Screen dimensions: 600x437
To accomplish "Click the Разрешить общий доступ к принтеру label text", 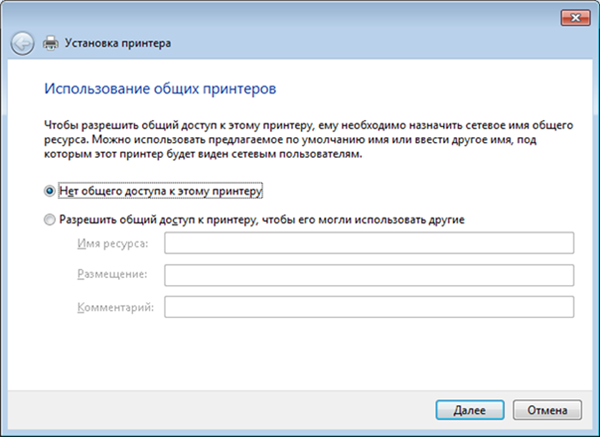I will [262, 220].
